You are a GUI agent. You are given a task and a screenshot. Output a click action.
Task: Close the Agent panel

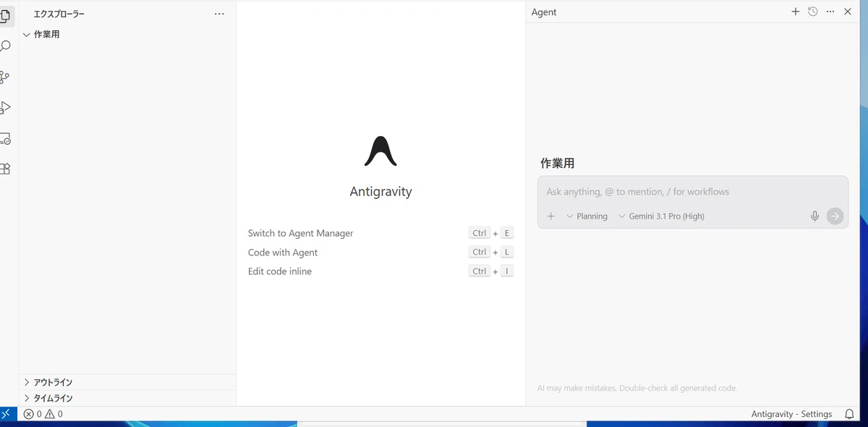click(x=848, y=12)
